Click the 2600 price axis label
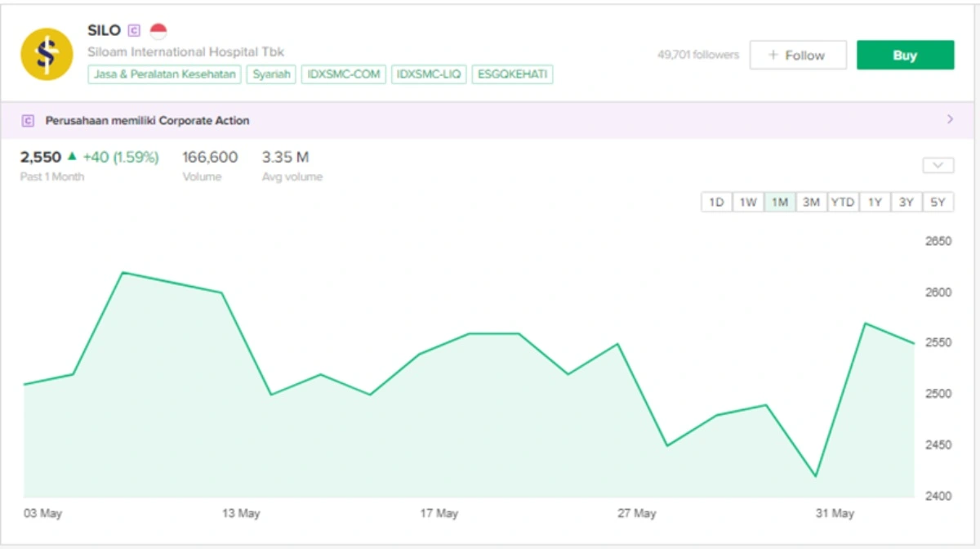The height and width of the screenshot is (549, 980). (938, 292)
